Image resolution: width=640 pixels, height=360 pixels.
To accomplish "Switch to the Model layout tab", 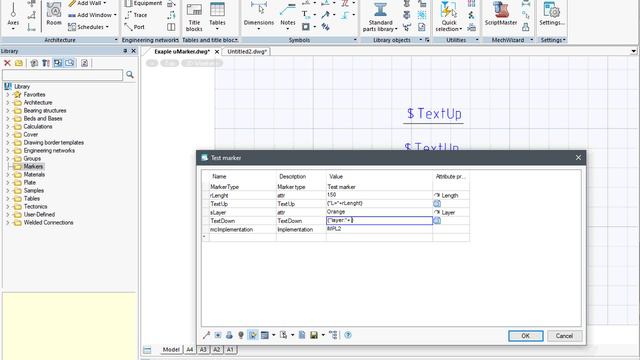I will 171,350.
